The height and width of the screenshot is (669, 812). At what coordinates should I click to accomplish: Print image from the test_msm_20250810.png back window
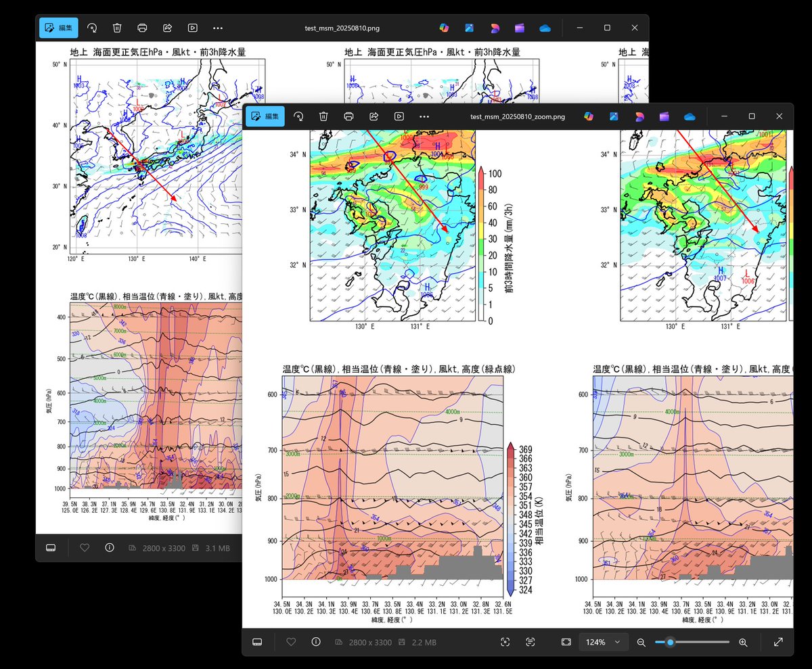[142, 28]
